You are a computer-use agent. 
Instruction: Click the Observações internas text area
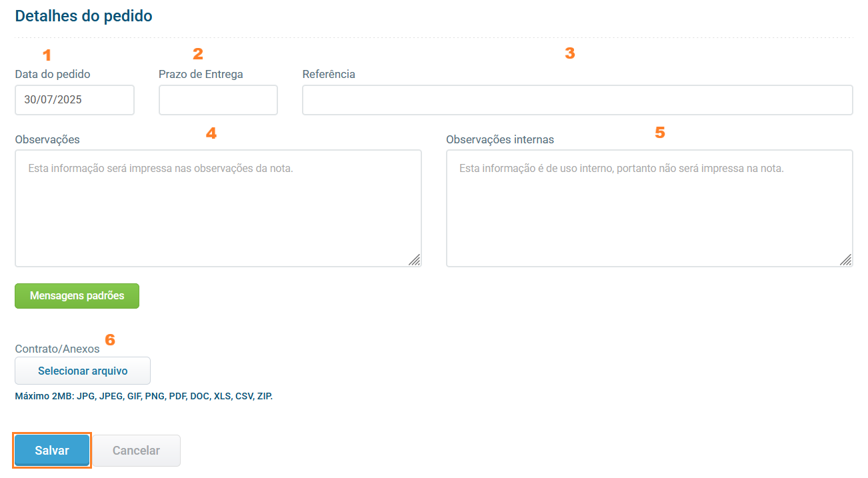(x=649, y=208)
